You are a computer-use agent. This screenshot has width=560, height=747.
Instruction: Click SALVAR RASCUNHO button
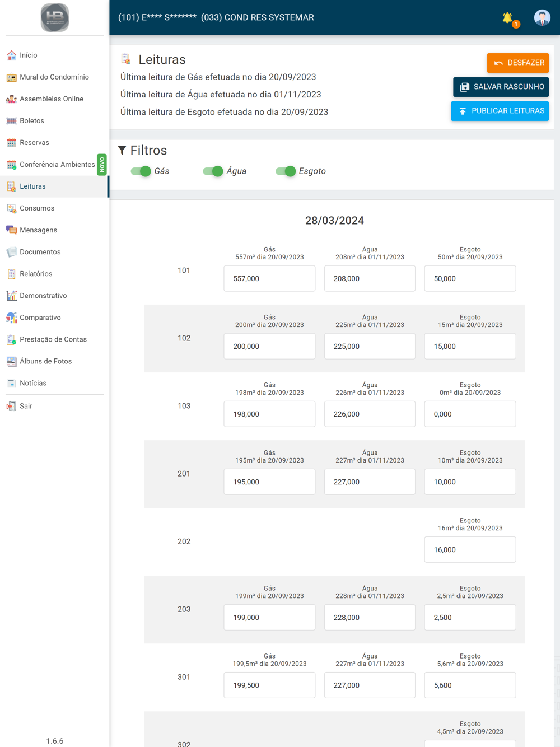tap(501, 87)
